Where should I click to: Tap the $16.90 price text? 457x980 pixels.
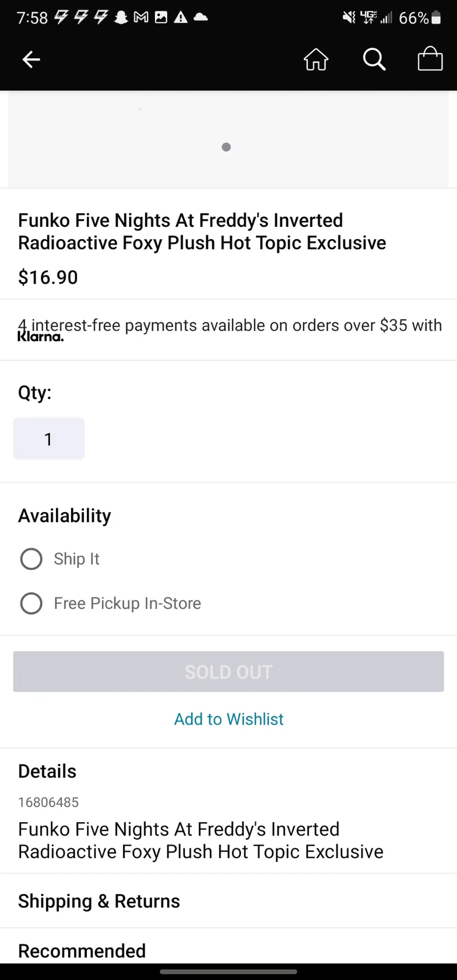coord(48,278)
